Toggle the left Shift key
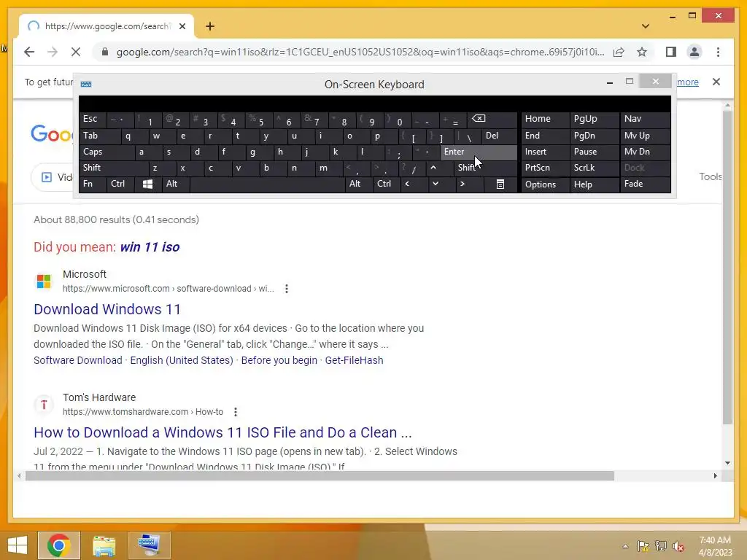The width and height of the screenshot is (747, 560). [x=113, y=168]
